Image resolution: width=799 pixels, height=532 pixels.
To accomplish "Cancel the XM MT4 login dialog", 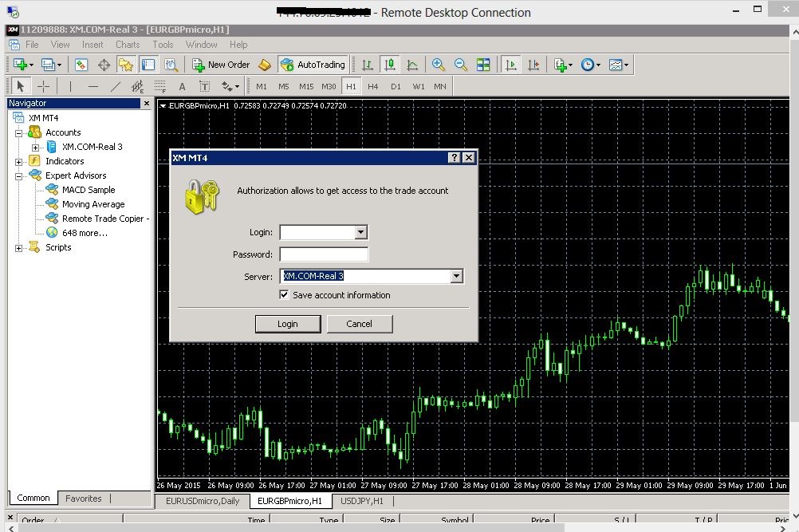I will pyautogui.click(x=360, y=324).
